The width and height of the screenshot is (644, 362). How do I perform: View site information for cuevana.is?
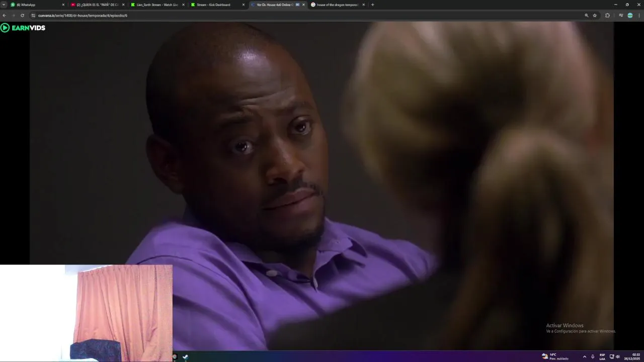point(33,16)
